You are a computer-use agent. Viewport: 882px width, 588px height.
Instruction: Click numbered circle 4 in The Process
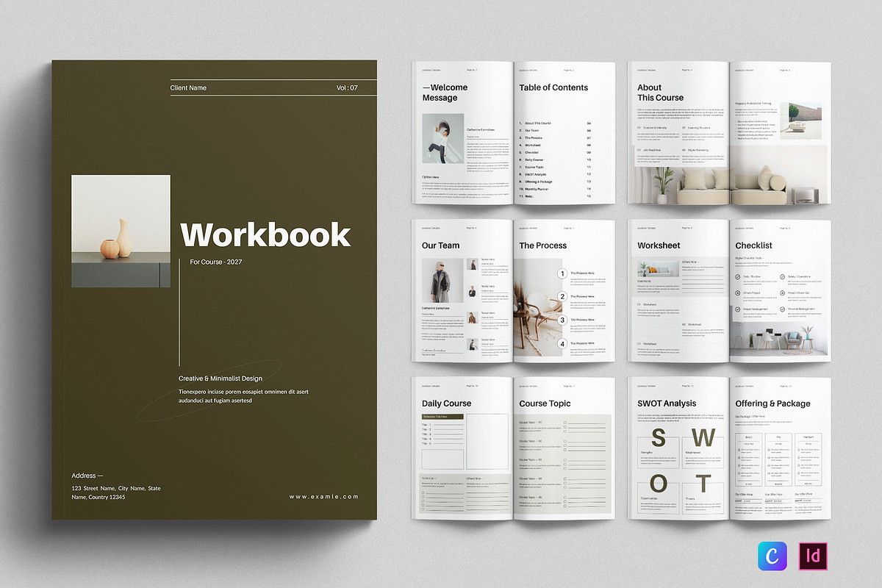tap(562, 343)
